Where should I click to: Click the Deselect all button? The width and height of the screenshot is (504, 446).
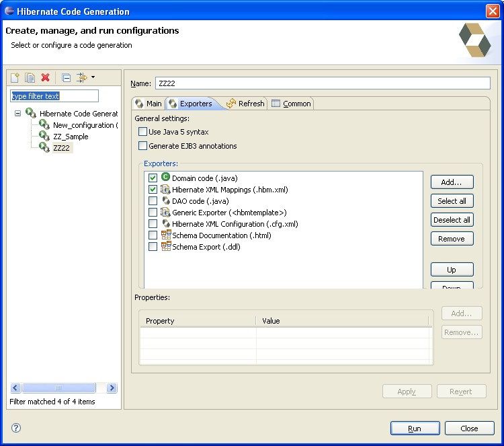tap(452, 220)
